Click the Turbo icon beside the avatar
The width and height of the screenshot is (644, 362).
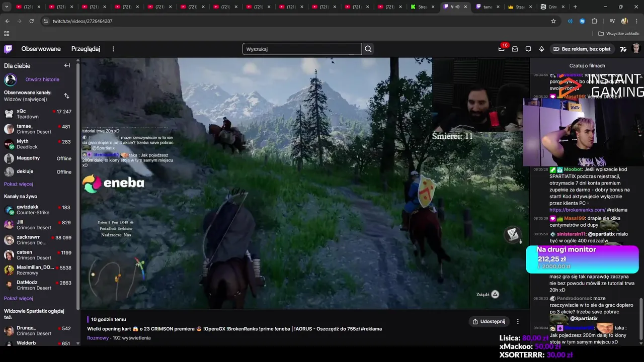tap(623, 49)
